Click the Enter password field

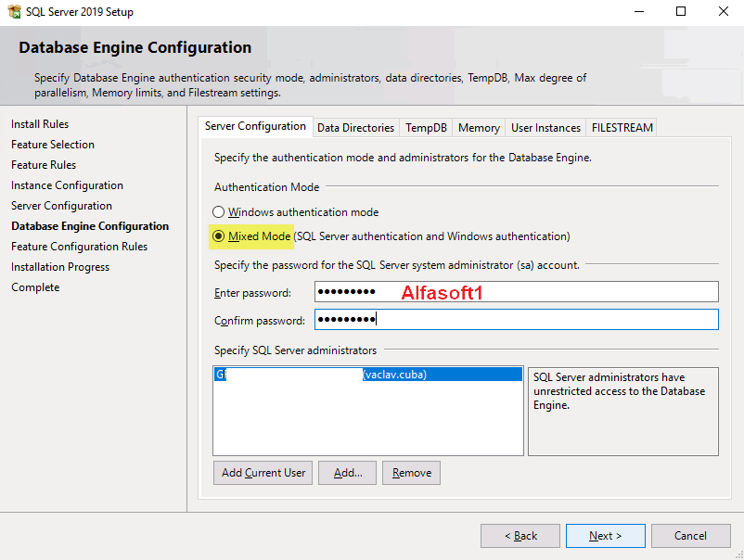(516, 292)
